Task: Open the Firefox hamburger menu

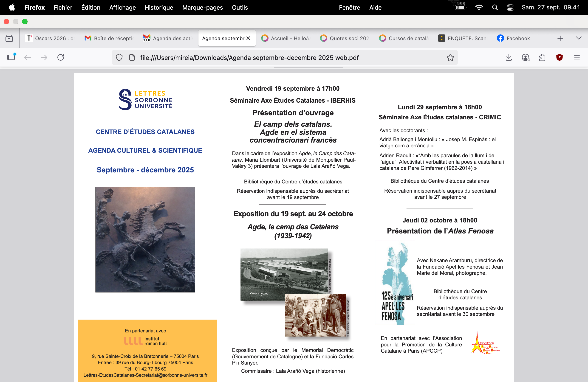Action: pyautogui.click(x=577, y=58)
